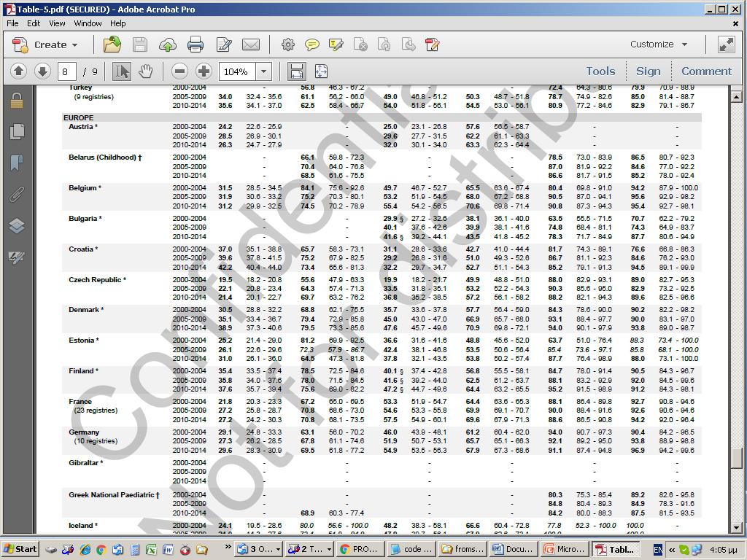The image size is (747, 560).
Task: Click the zoom percentage field showing 104%
Action: (237, 71)
